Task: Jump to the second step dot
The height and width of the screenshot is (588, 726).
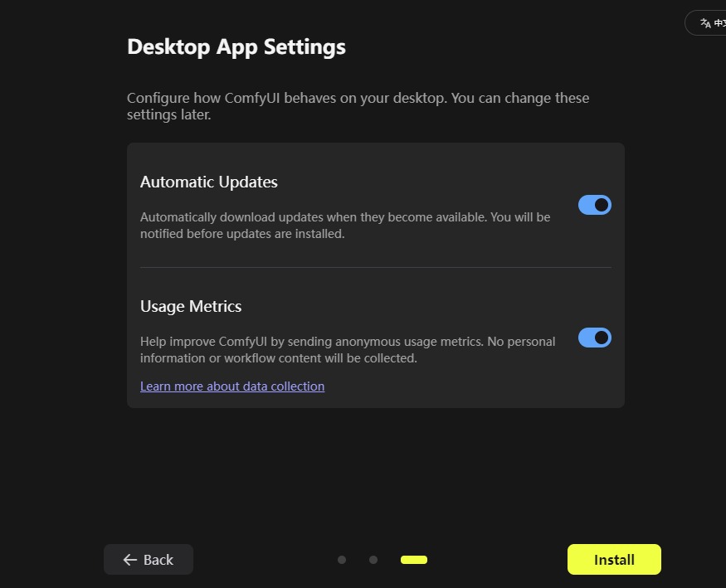Action: coord(373,560)
